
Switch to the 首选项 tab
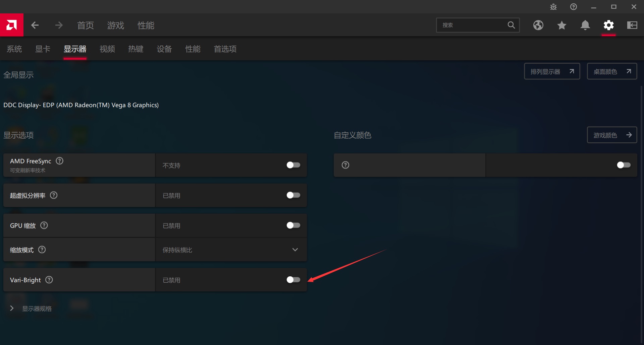(x=225, y=49)
